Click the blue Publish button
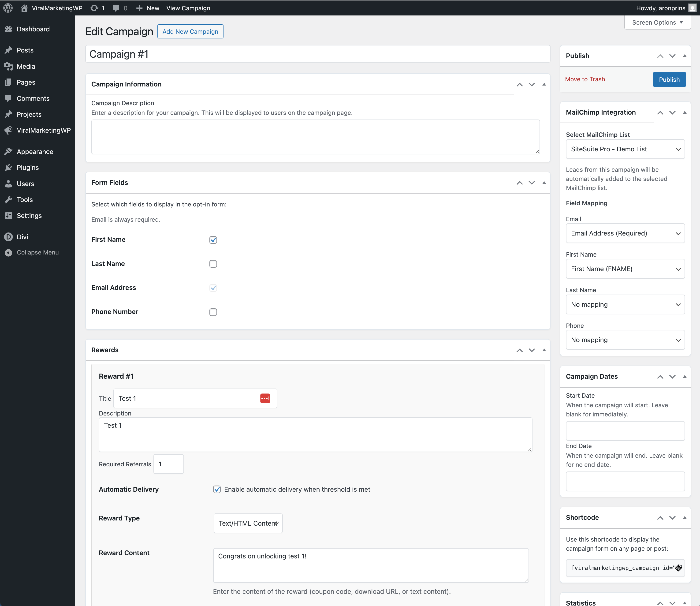 (669, 79)
